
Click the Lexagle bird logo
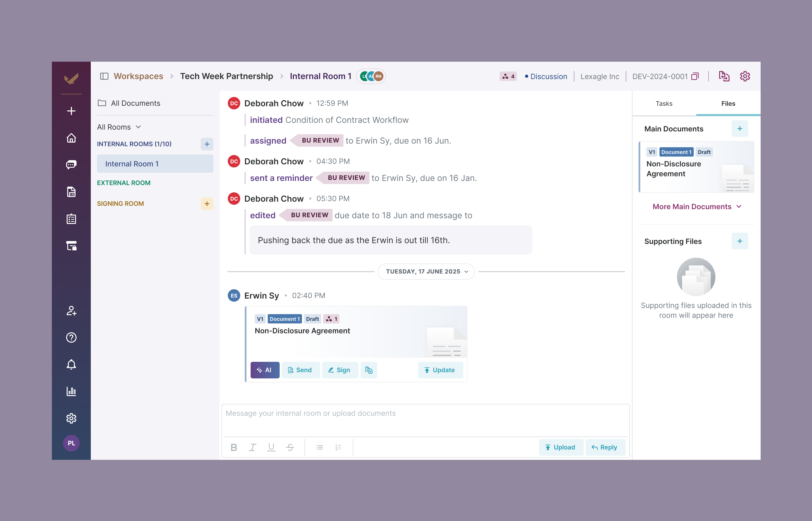tap(71, 79)
